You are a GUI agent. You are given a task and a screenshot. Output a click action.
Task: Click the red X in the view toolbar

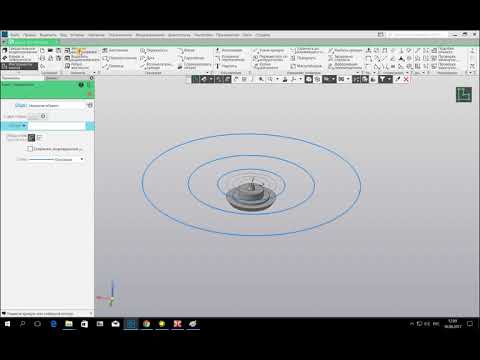(x=406, y=79)
